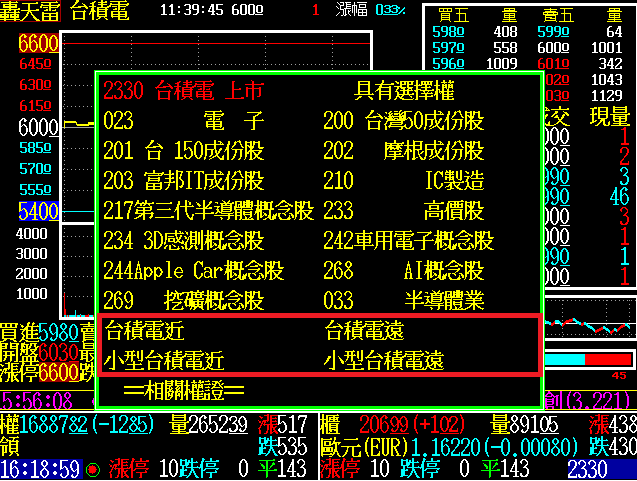The image size is (637, 481).
Task: Open 244 Apple Car概念股 list
Action: pos(193,271)
